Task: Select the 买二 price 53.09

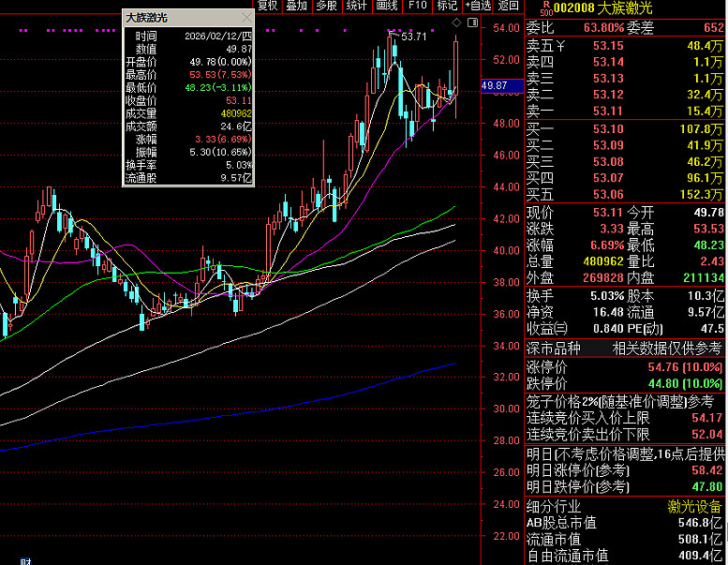Action: (x=608, y=145)
